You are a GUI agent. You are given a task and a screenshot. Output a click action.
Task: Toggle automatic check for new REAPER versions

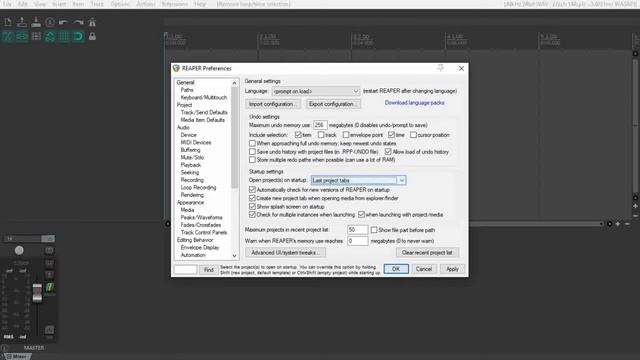(252, 190)
